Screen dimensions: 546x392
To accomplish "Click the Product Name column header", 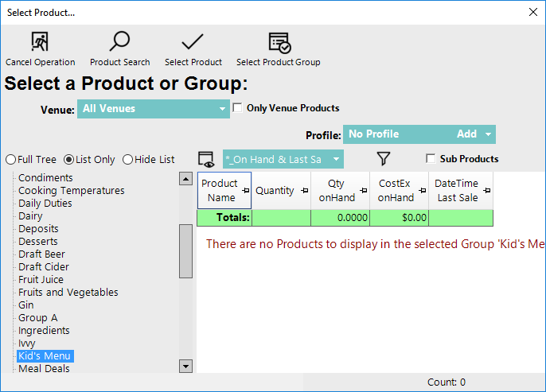I will coord(220,191).
